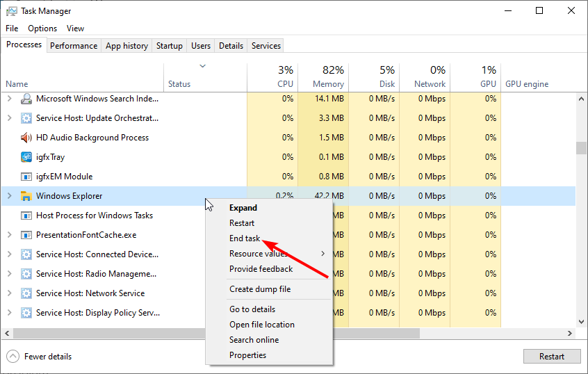588x374 pixels.
Task: Click the Service Host: Network Service gear icon
Action: coord(26,293)
